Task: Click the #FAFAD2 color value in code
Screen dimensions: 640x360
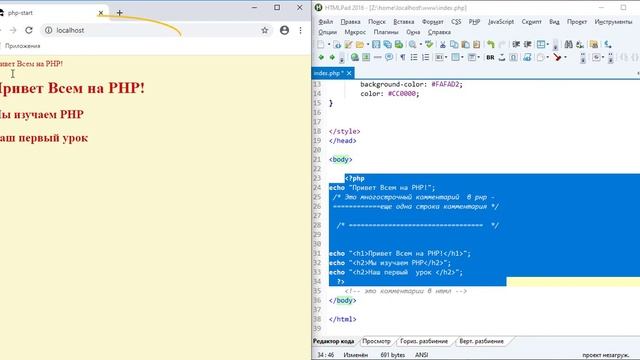Action: tap(445, 84)
